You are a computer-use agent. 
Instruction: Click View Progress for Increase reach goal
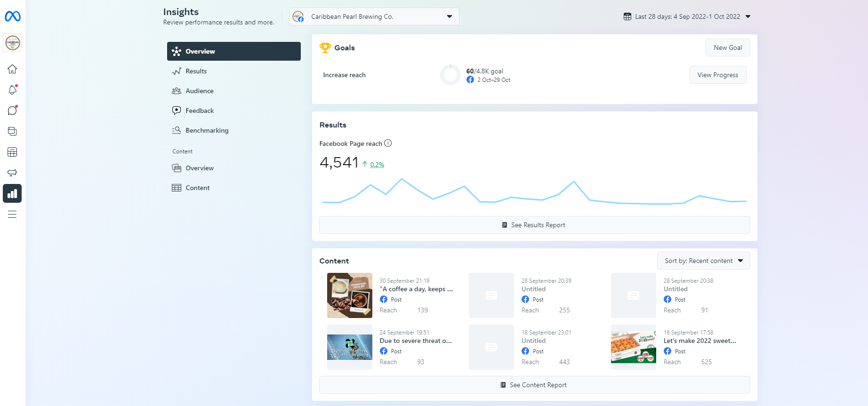718,75
